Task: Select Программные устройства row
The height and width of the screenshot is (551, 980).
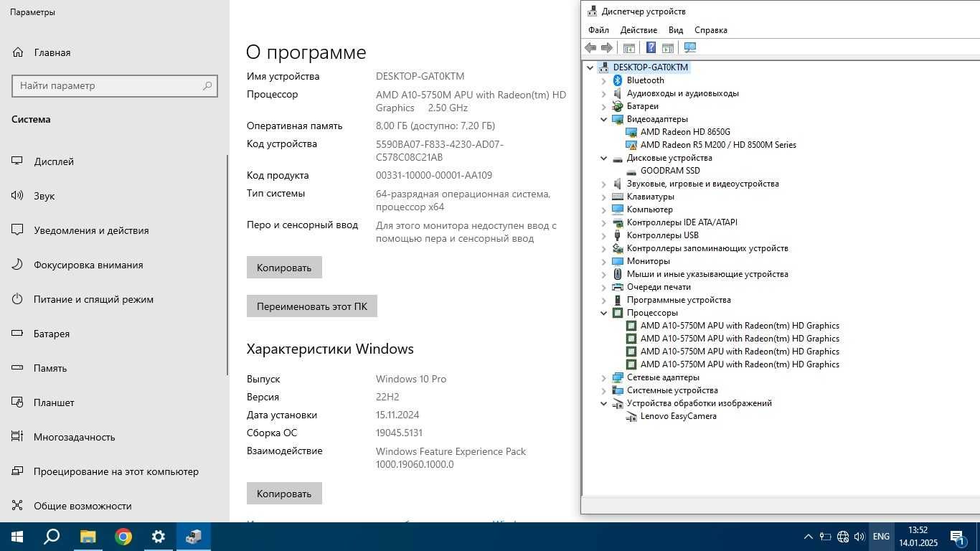Action: 679,300
